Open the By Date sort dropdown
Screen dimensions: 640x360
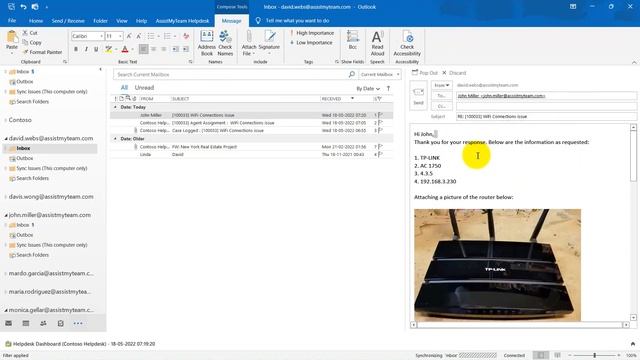pyautogui.click(x=368, y=89)
